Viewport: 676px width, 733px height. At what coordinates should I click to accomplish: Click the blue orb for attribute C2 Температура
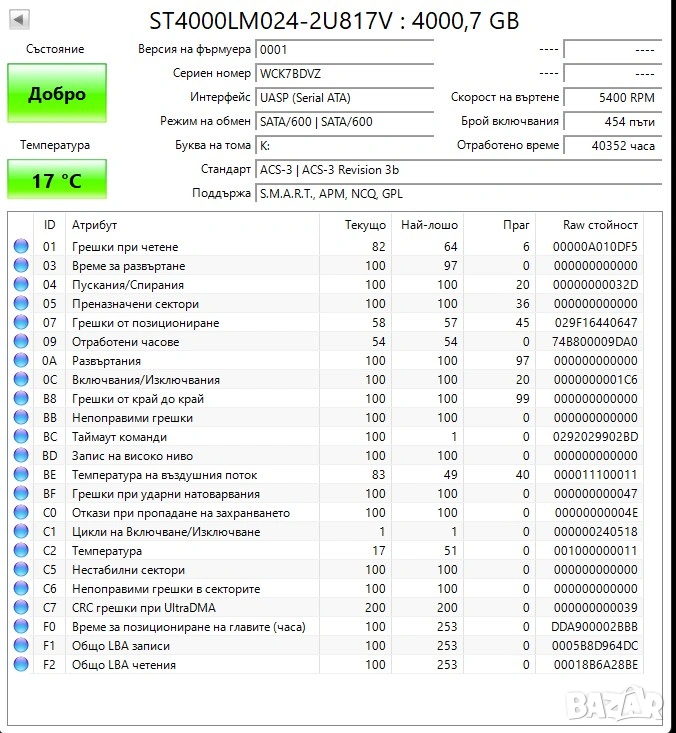pos(21,551)
